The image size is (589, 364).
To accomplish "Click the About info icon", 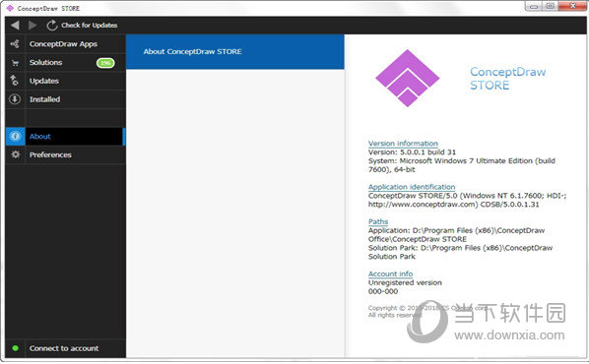I will pyautogui.click(x=16, y=136).
